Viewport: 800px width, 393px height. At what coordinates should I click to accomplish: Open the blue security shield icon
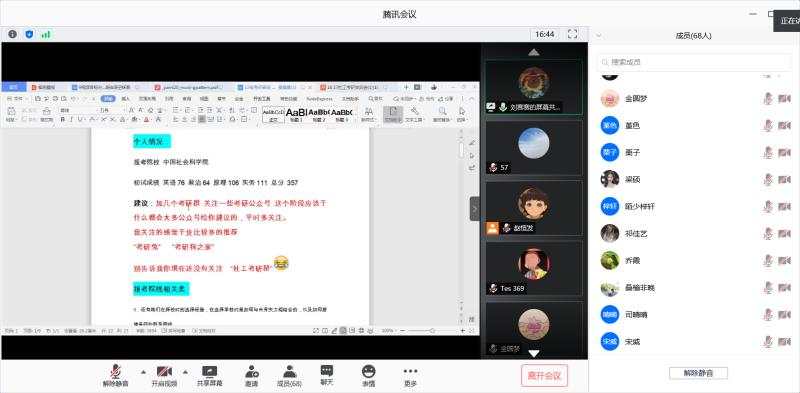click(29, 34)
